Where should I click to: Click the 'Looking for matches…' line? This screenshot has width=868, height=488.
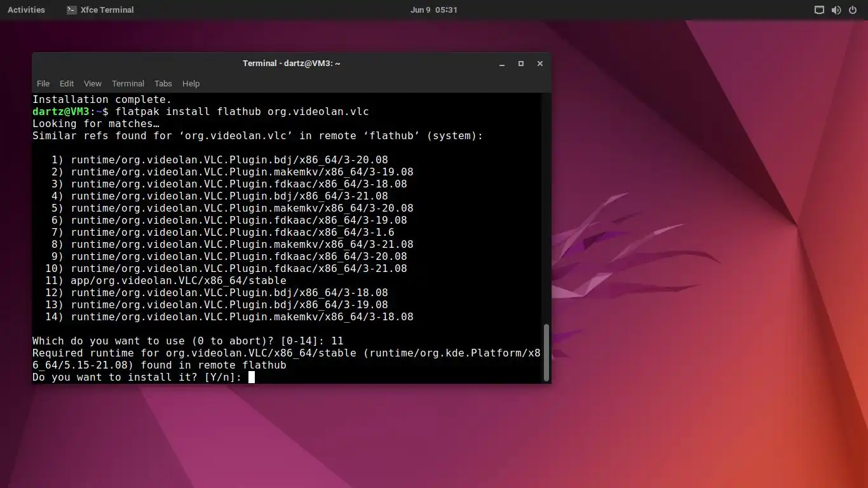click(x=96, y=124)
